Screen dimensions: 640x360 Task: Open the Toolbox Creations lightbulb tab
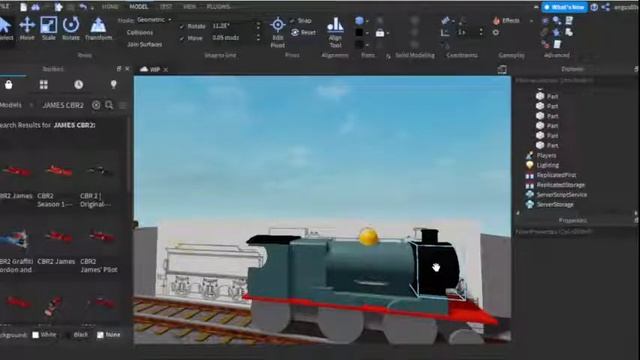click(113, 84)
